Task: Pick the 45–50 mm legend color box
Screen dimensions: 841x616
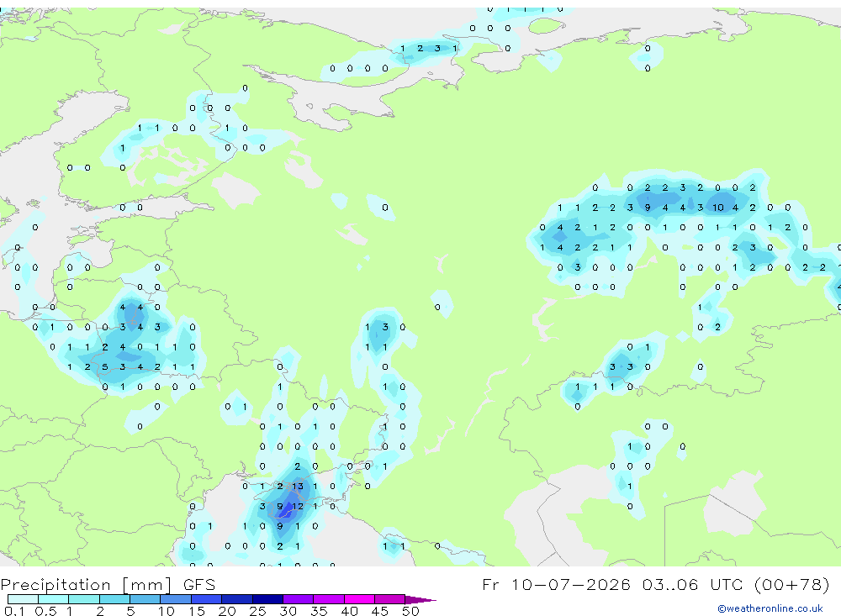Action: point(390,599)
